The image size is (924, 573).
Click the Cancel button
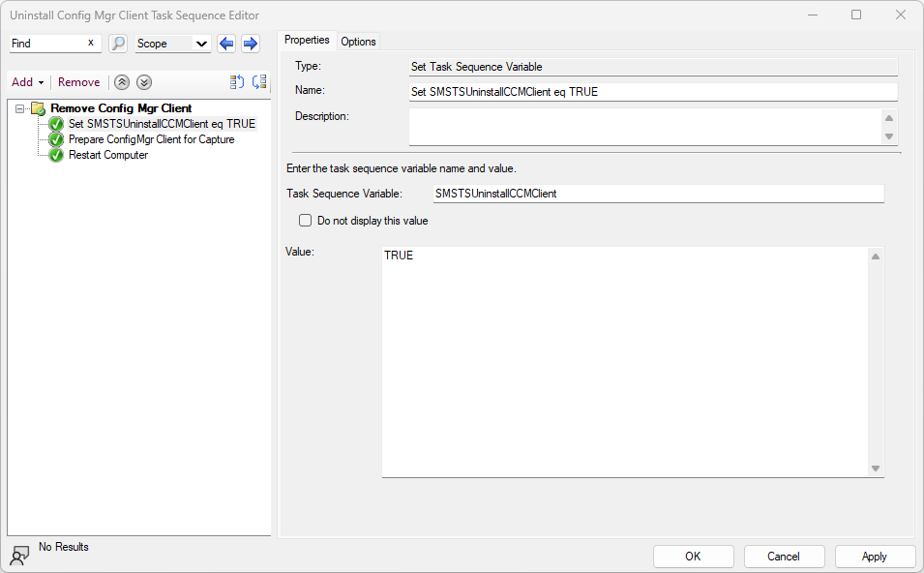tap(783, 557)
